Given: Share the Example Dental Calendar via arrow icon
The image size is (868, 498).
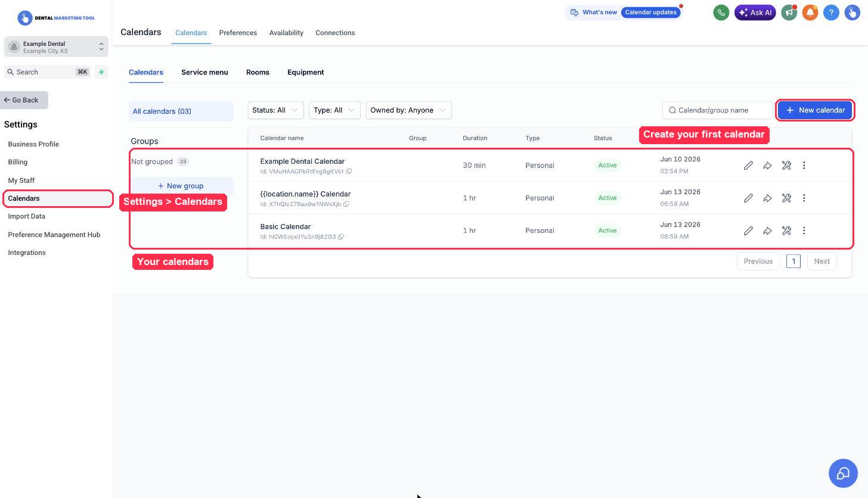Looking at the screenshot, I should tap(767, 166).
